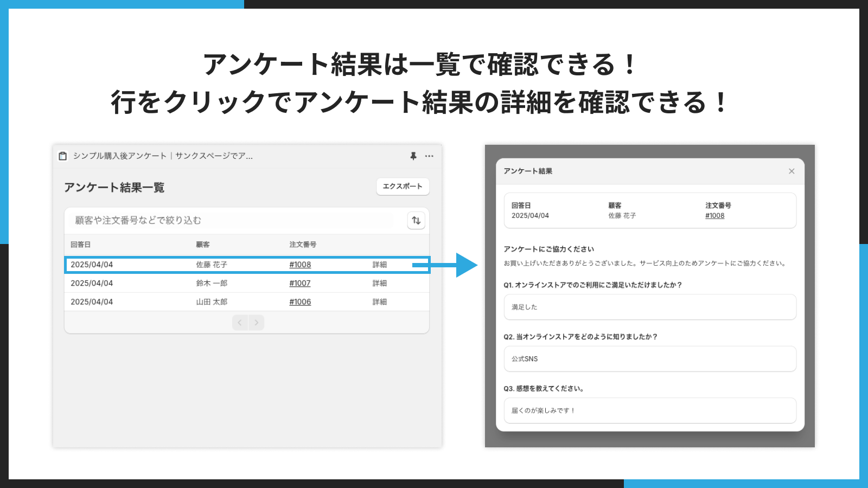
Task: Click the 注文番号 column header
Action: click(302, 245)
